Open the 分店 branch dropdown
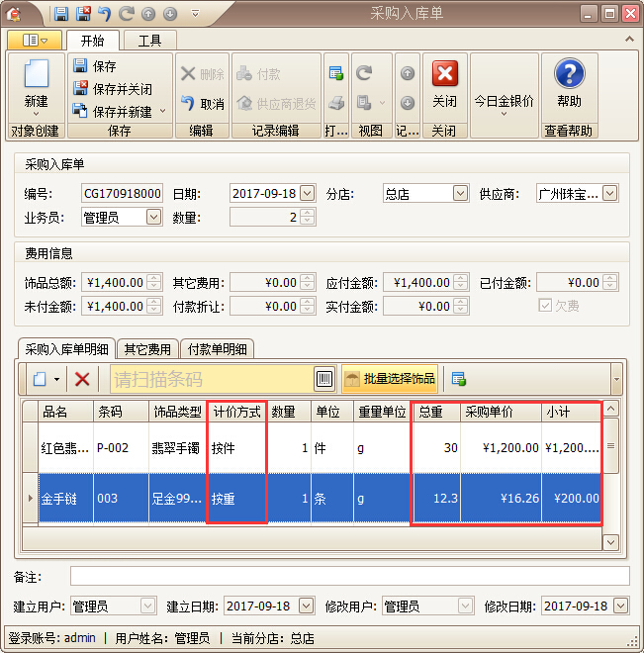 pos(459,194)
